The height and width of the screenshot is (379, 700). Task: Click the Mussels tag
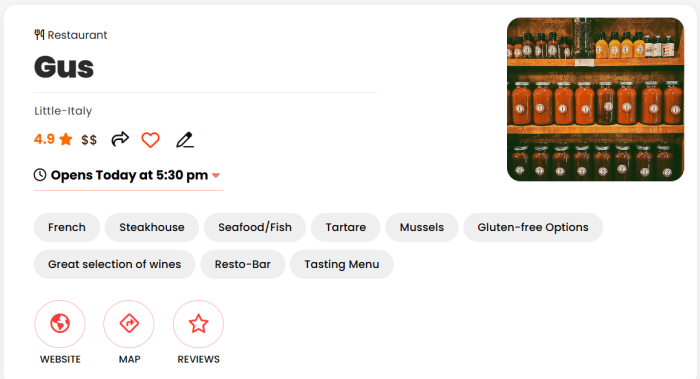pyautogui.click(x=422, y=227)
